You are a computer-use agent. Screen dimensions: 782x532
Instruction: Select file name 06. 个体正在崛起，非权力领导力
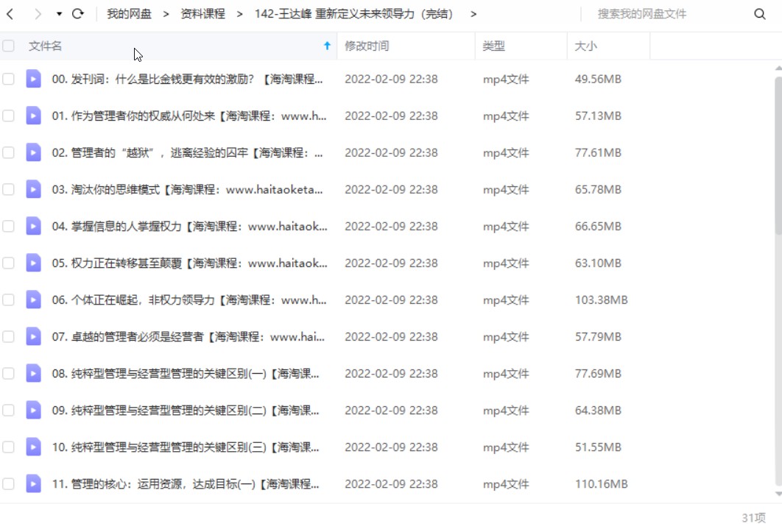pyautogui.click(x=189, y=299)
